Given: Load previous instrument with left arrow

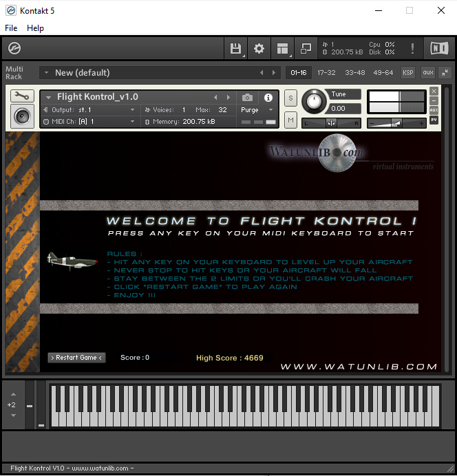Looking at the screenshot, I should [x=215, y=98].
